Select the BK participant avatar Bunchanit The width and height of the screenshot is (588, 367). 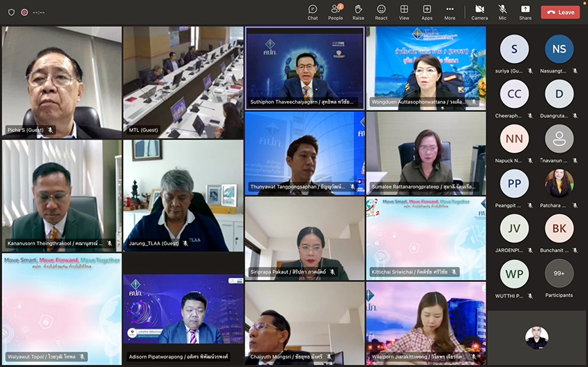coord(559,229)
